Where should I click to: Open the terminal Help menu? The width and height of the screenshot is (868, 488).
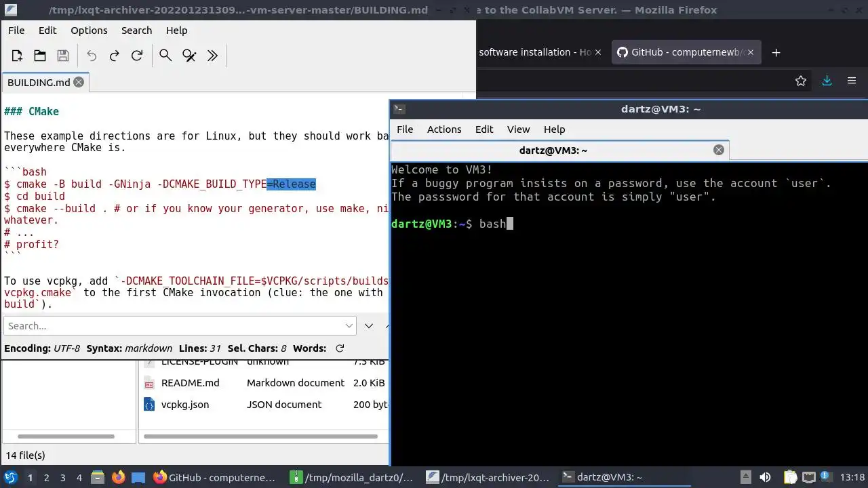pyautogui.click(x=554, y=129)
